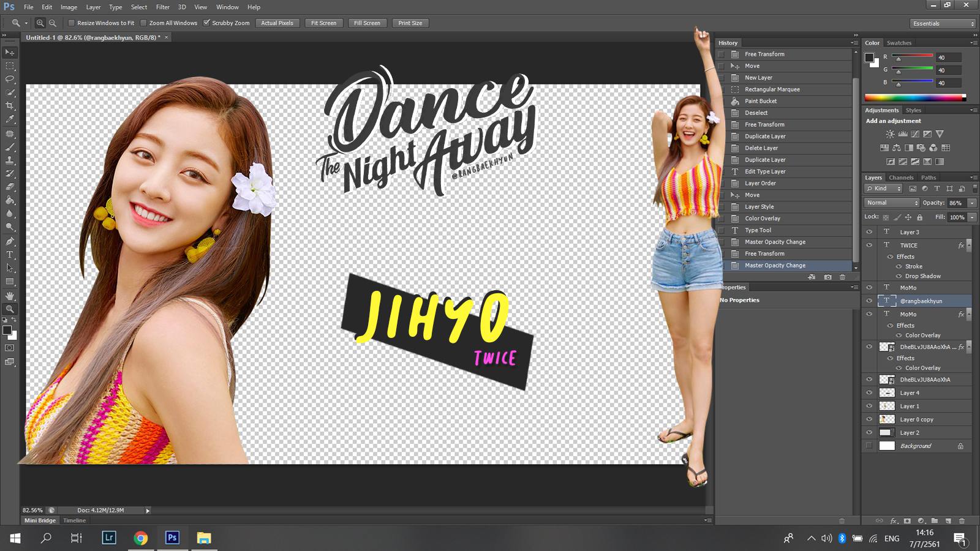Add a Color Balance adjustment
The image size is (980, 551).
coord(897,148)
